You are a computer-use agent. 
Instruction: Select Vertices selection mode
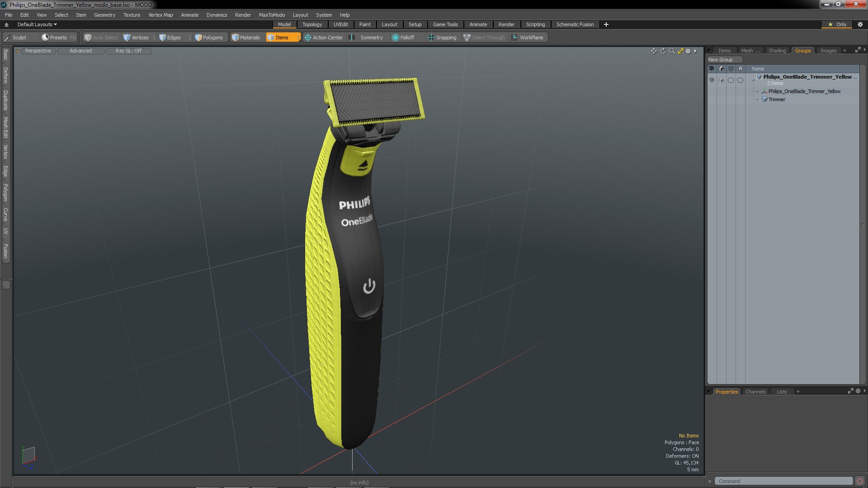click(x=136, y=38)
